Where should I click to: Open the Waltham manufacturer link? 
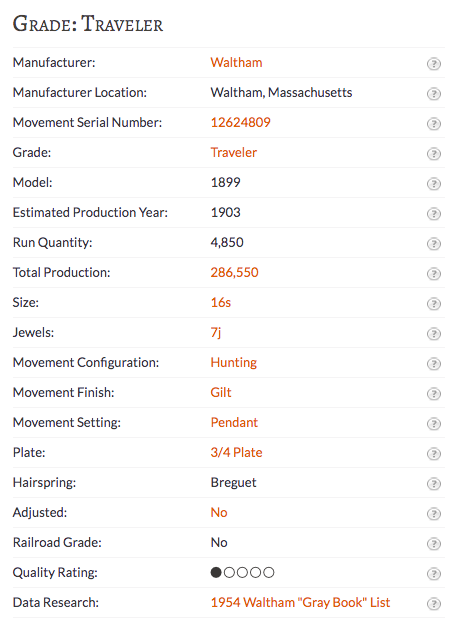[236, 62]
